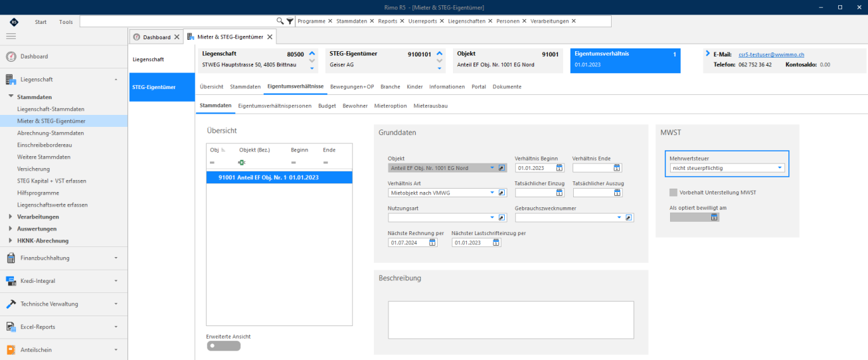Open calendar for Als optiert bewilligt am
The width and height of the screenshot is (868, 360).
point(714,217)
